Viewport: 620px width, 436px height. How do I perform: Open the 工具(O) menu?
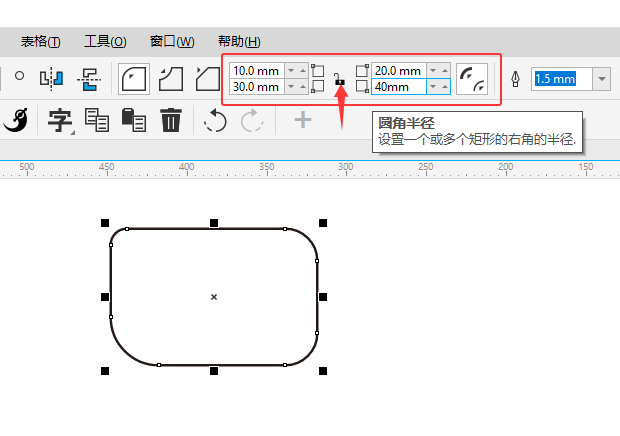tap(105, 42)
